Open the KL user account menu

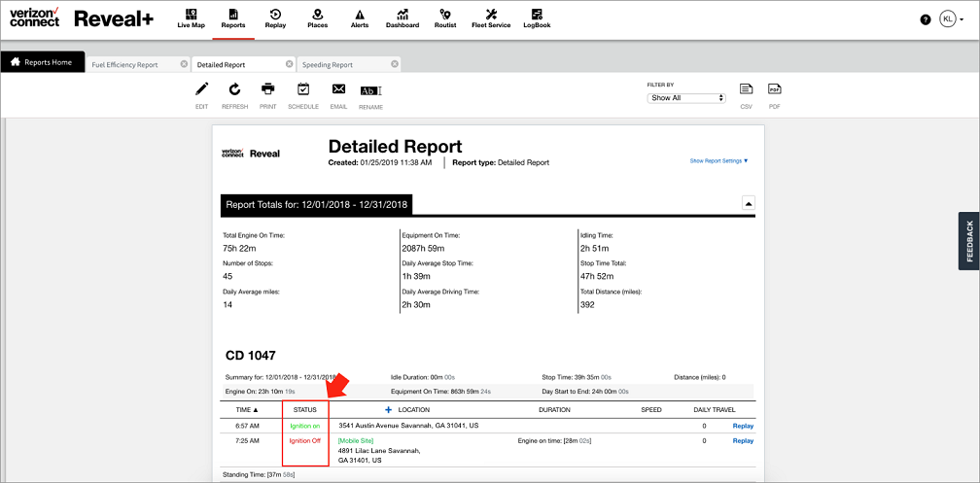951,19
